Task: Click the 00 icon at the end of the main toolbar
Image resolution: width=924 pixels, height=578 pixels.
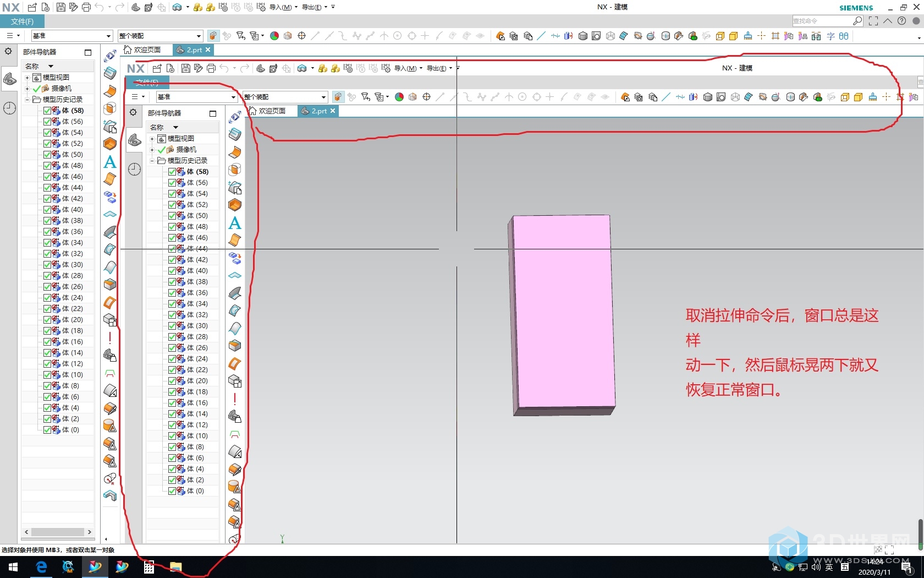Action: click(x=844, y=36)
